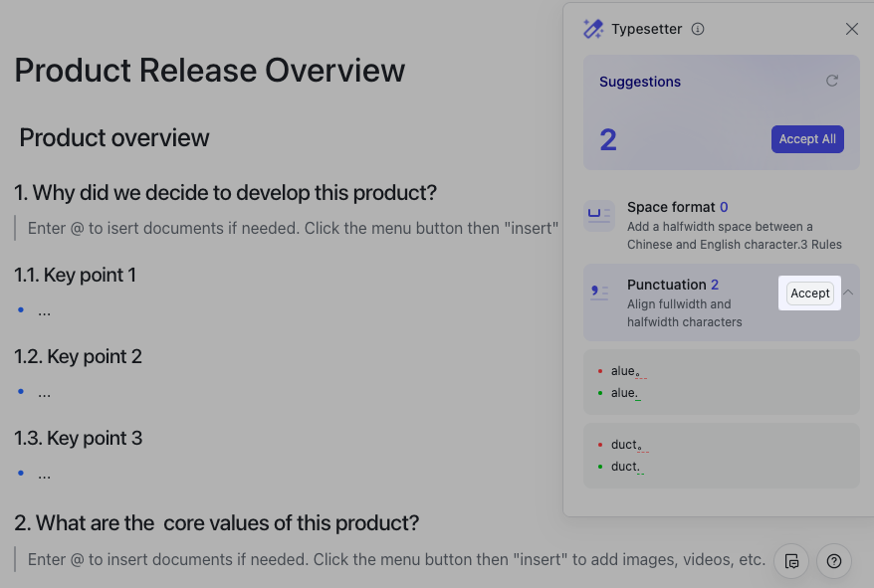Collapse the Punctuation suggestions list
874x588 pixels.
point(848,293)
